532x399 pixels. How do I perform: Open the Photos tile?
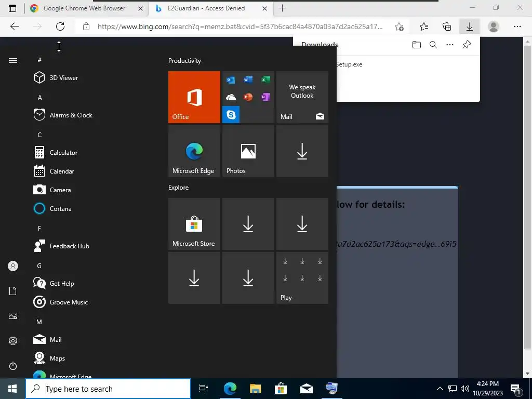248,151
